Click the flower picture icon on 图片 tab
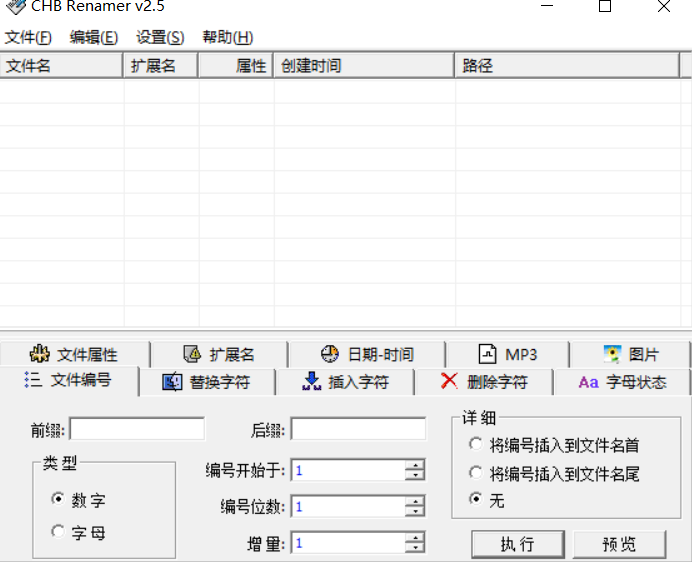Screen dimensions: 692x562 click(612, 354)
